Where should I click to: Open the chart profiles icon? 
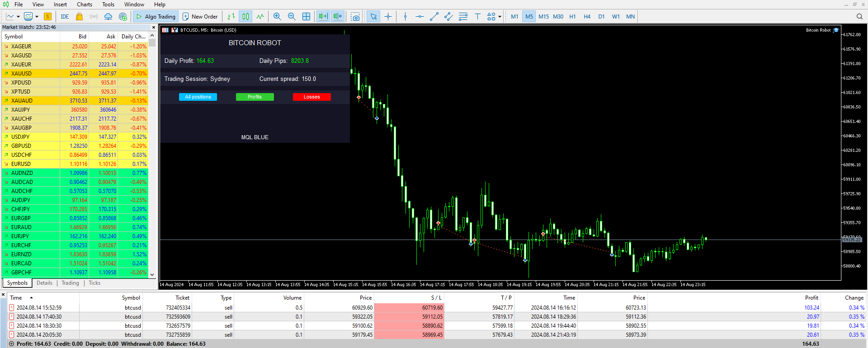pos(28,17)
